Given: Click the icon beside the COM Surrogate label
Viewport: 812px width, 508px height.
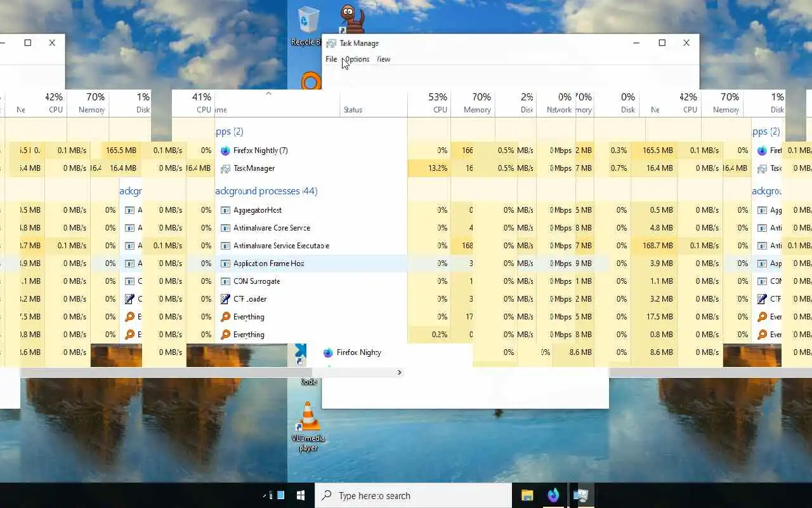Looking at the screenshot, I should [225, 281].
